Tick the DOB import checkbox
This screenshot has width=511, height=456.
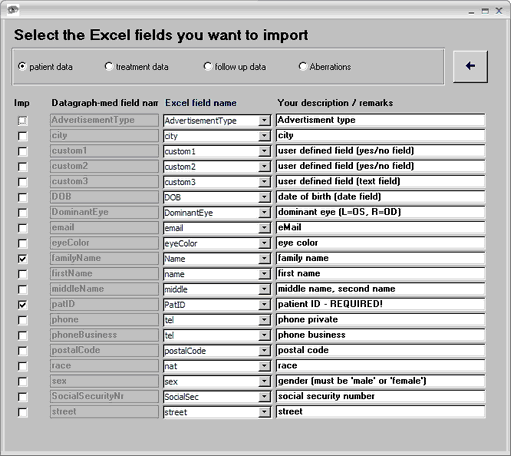coord(22,197)
